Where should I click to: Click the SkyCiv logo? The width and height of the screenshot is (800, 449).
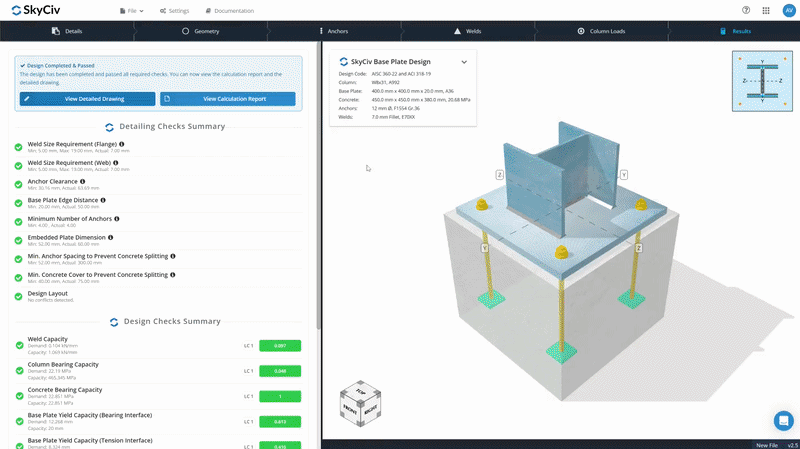point(36,10)
